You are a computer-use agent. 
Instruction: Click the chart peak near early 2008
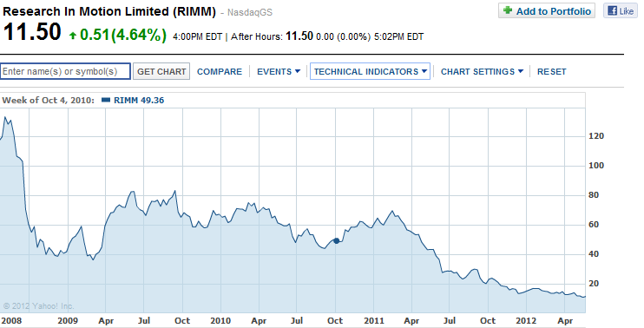click(5, 117)
